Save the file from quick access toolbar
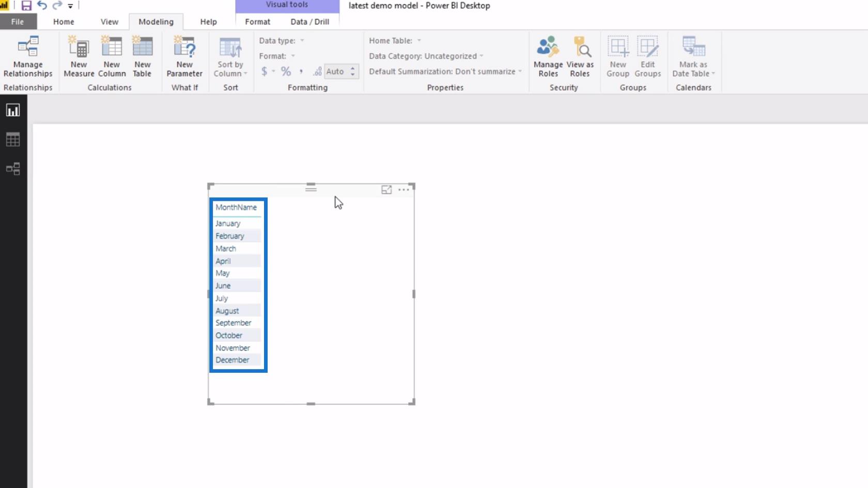 [26, 6]
